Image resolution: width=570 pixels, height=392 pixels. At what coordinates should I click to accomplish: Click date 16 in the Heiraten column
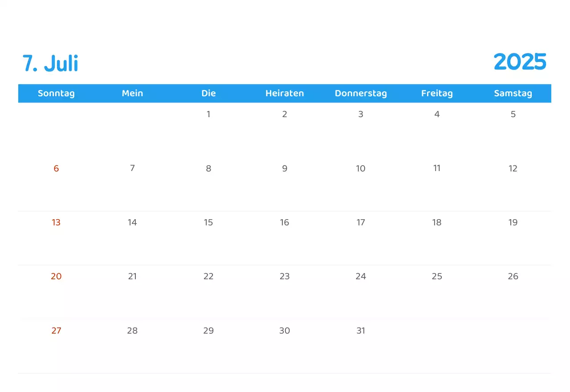pos(285,222)
